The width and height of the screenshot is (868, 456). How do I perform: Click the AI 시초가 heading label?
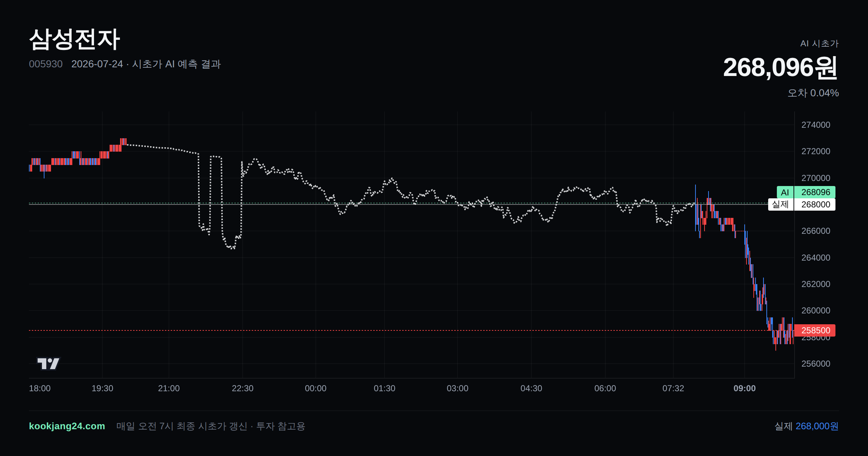tap(819, 43)
